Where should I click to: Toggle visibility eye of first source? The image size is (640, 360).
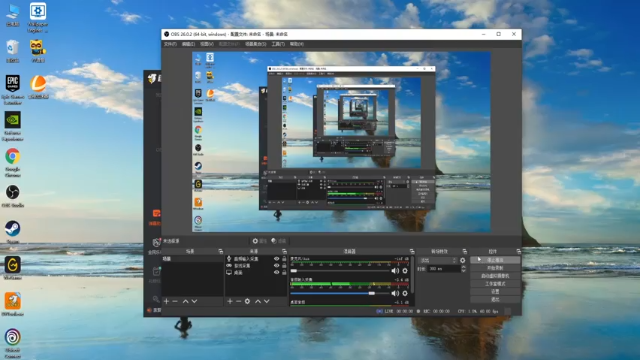(x=276, y=259)
